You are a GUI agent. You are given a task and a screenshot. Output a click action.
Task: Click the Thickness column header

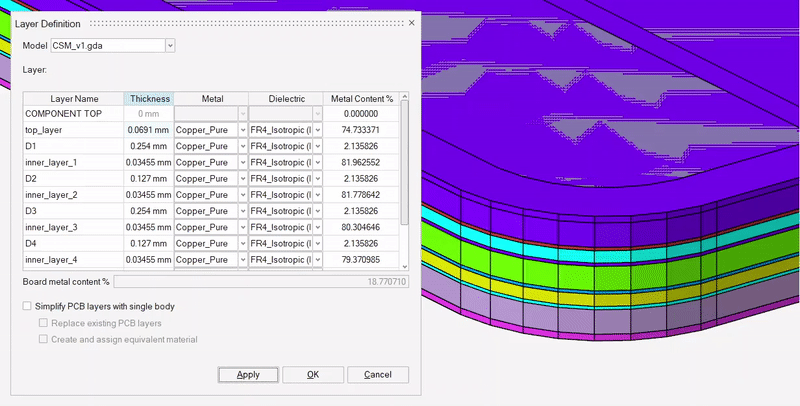pos(149,99)
